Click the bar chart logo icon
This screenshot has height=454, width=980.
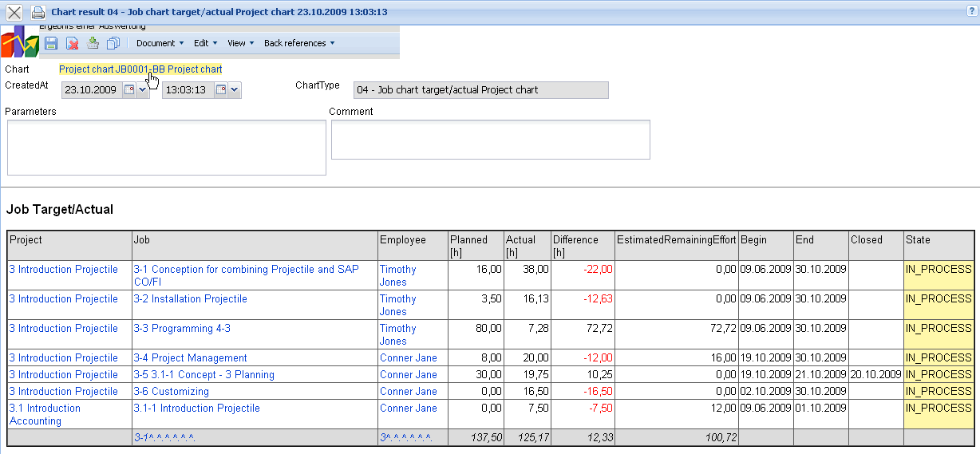(19, 43)
